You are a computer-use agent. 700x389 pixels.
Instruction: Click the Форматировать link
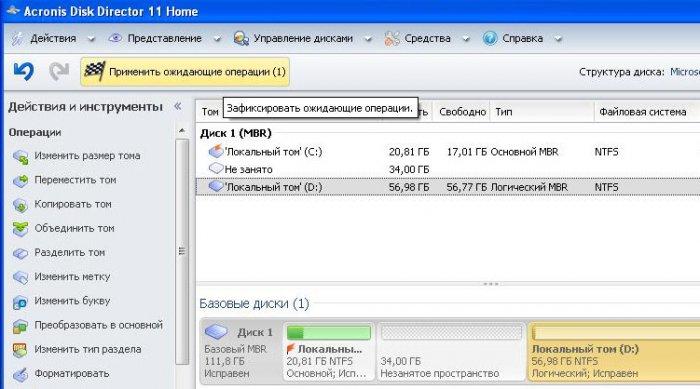[x=72, y=373]
